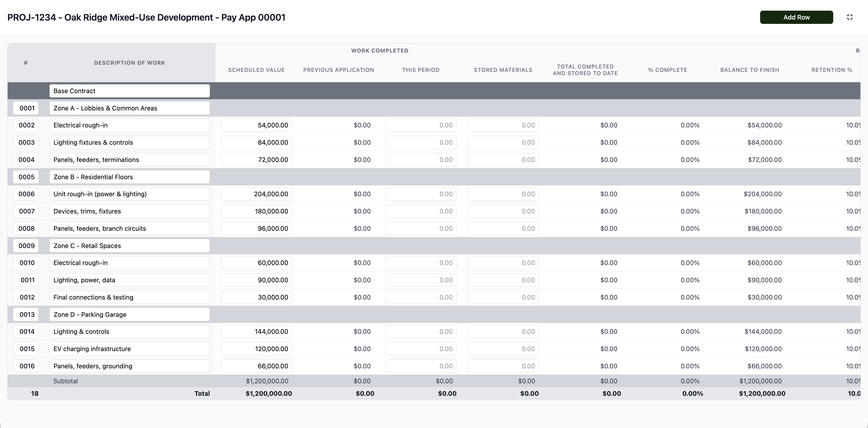The width and height of the screenshot is (868, 428).
Task: Edit the Base Contract section title field
Action: 129,91
